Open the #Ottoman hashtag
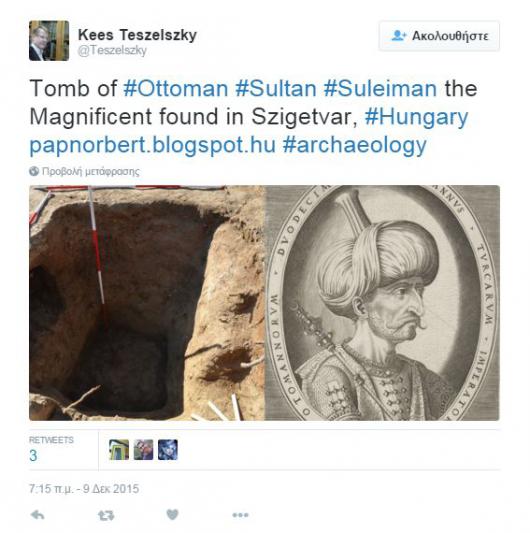Screen dimensions: 530x533 [x=175, y=89]
